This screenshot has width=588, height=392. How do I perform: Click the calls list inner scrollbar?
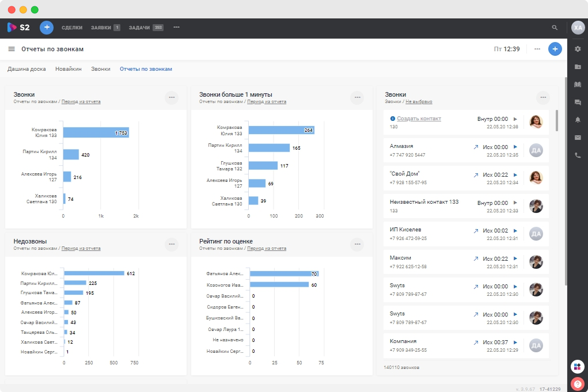pos(557,121)
